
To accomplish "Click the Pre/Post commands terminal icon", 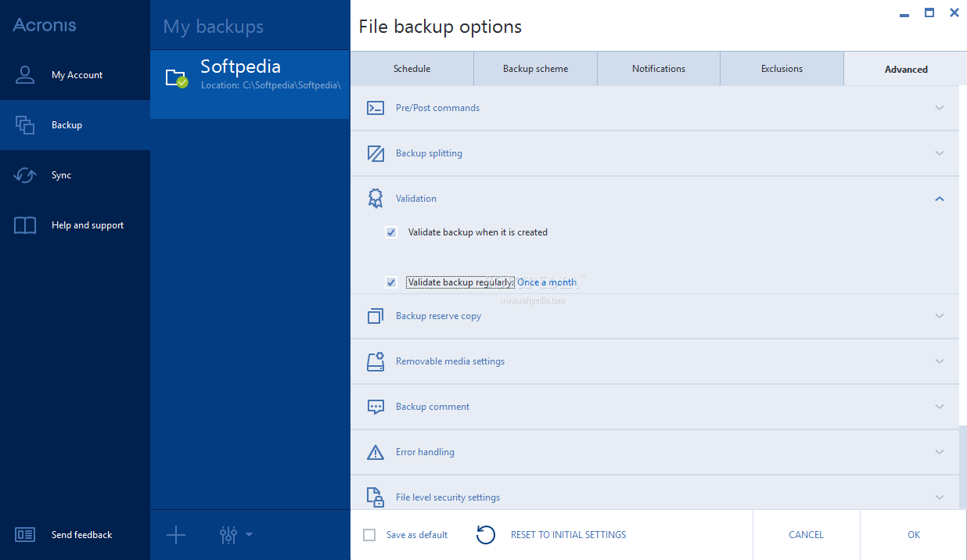I will coord(376,108).
